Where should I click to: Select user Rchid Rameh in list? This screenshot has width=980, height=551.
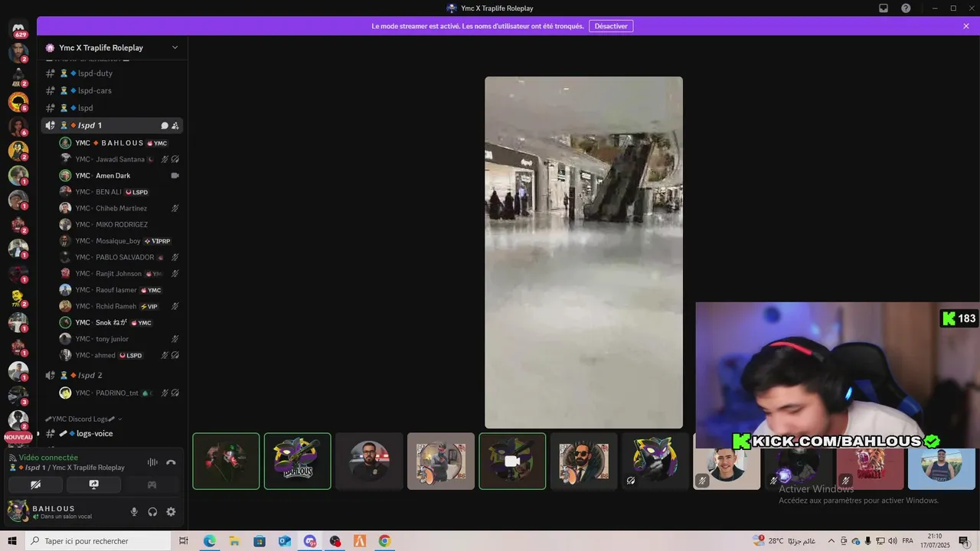119,306
